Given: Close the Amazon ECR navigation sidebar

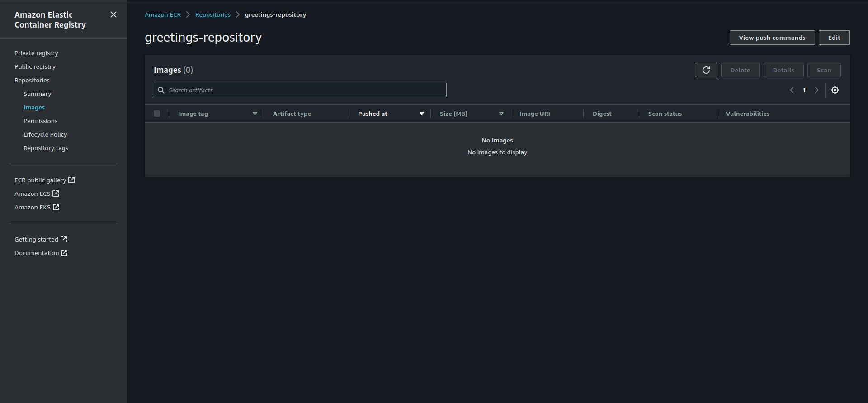Looking at the screenshot, I should point(113,15).
